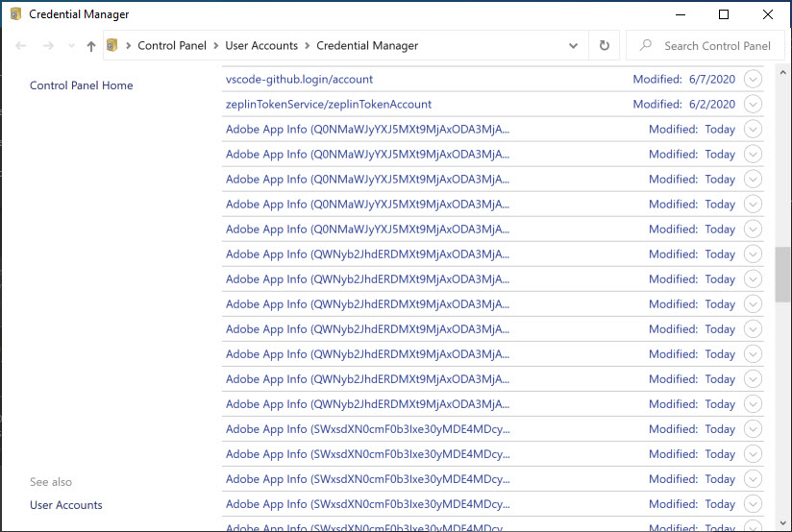
Task: Expand the last QWNyb2Jh Adobe App Info entry
Action: tap(753, 403)
